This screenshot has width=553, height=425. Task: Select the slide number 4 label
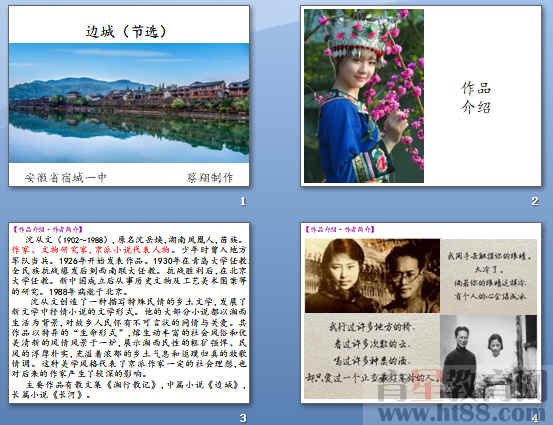pyautogui.click(x=535, y=418)
